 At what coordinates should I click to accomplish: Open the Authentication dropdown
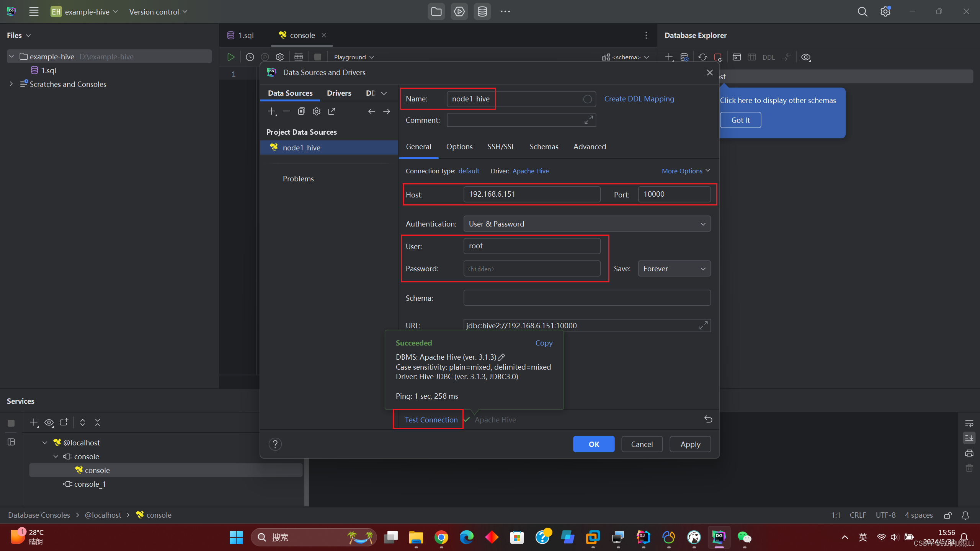click(587, 224)
